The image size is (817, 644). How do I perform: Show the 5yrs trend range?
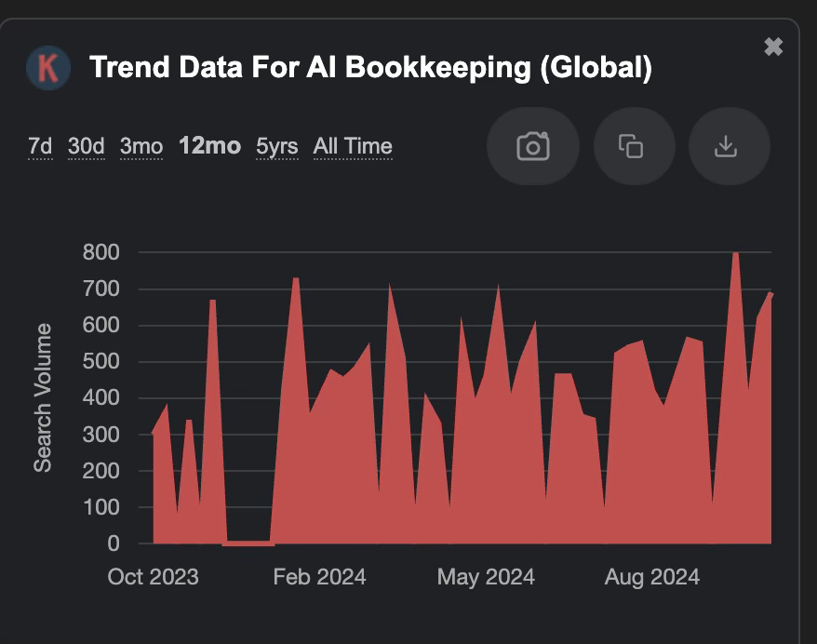(x=276, y=146)
